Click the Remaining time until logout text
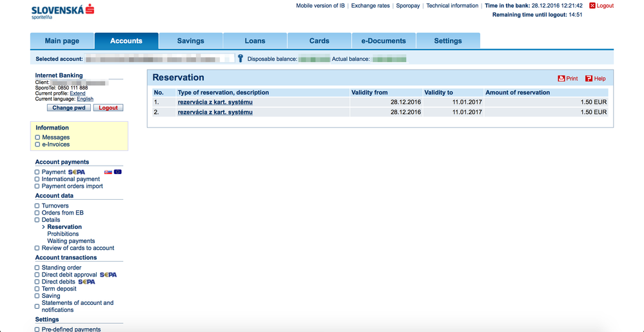Screen dimensions: 644x332 coord(537,15)
